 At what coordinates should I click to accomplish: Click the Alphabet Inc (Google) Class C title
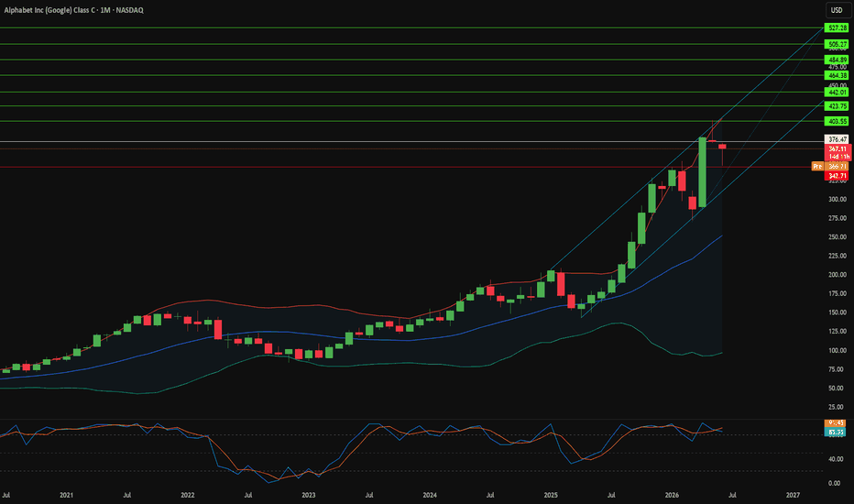[x=49, y=10]
